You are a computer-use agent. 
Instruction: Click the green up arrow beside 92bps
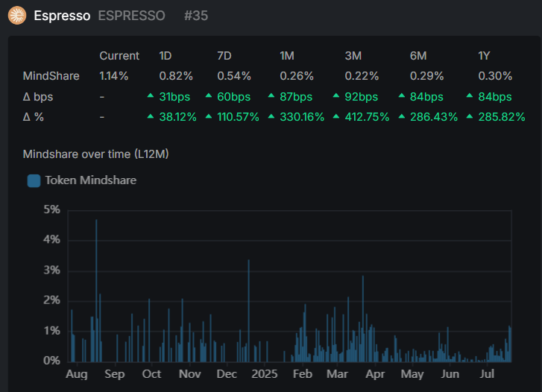tap(336, 95)
